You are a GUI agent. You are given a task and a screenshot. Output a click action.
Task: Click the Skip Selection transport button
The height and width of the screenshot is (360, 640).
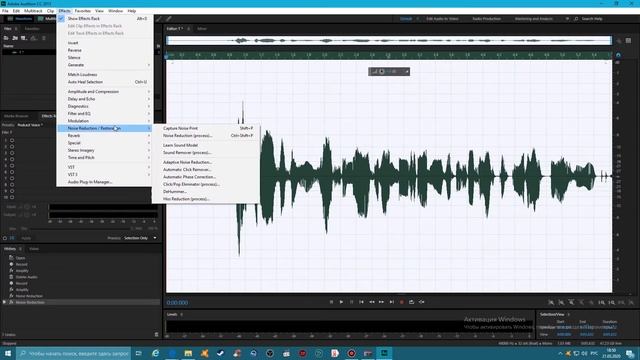421,302
